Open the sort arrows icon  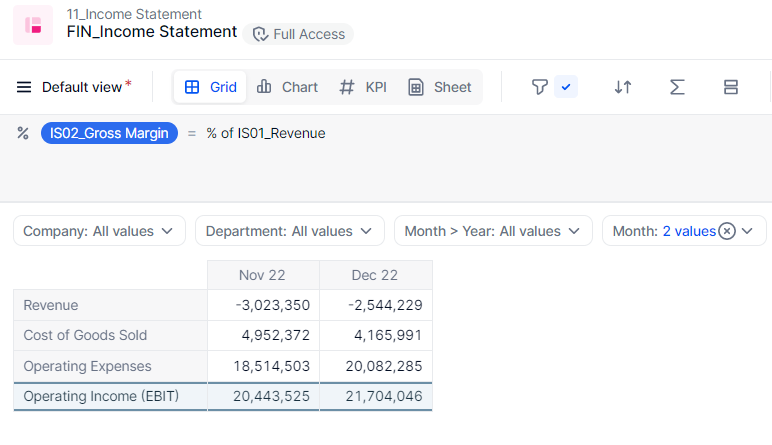[623, 87]
